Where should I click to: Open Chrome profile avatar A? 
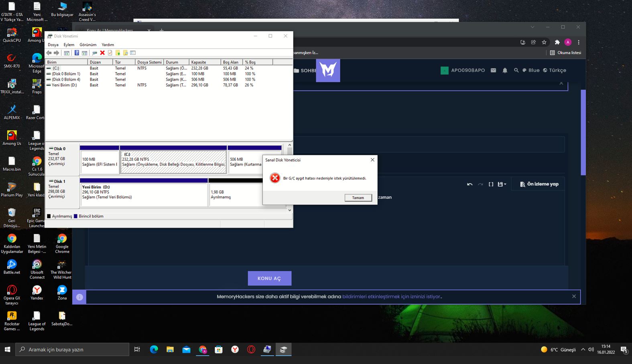coord(568,42)
